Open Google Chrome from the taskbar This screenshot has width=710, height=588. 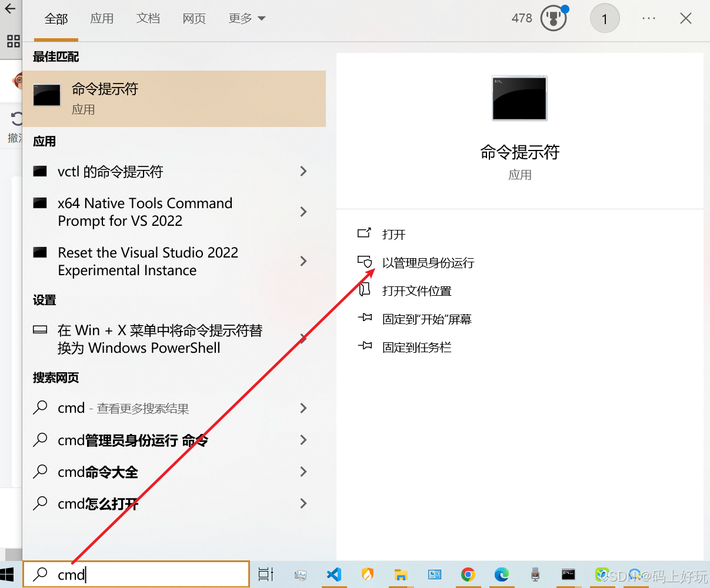[x=468, y=574]
